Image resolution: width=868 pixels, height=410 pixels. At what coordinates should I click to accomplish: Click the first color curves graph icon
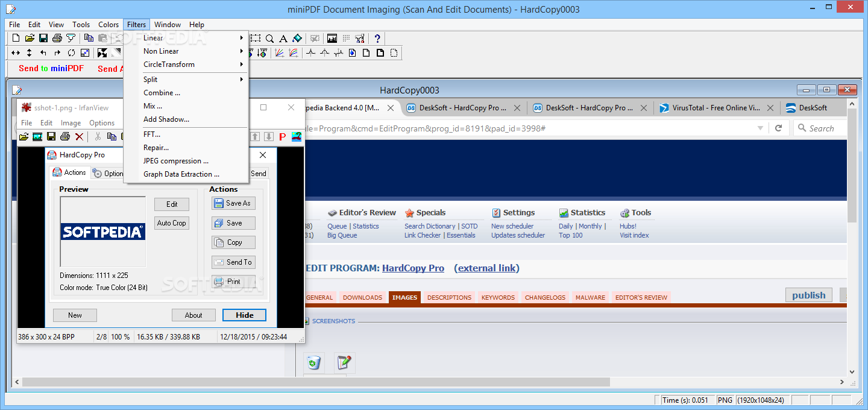tap(279, 52)
